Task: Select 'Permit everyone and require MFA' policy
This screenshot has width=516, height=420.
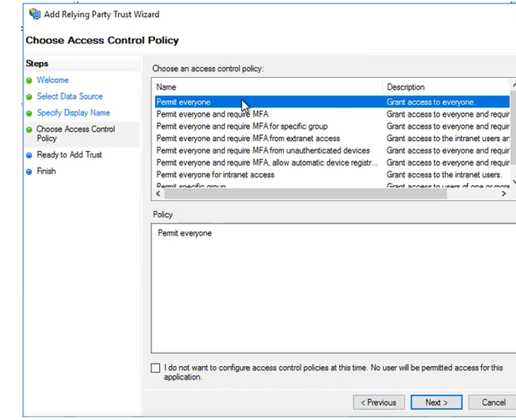Action: click(212, 114)
